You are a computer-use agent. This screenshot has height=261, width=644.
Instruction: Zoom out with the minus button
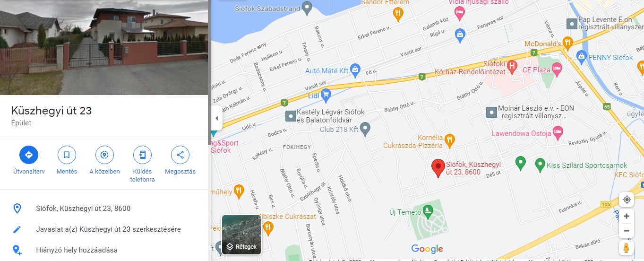tap(627, 231)
